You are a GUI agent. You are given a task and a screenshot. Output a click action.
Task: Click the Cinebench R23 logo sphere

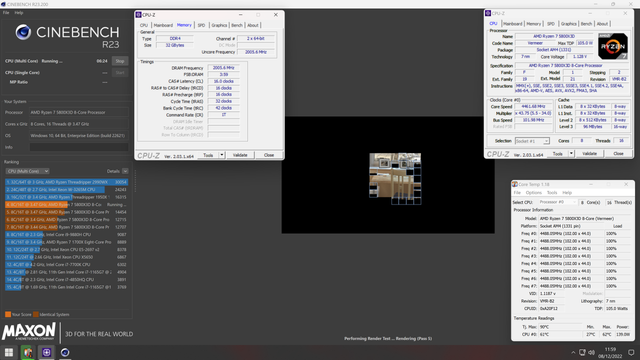tap(23, 32)
